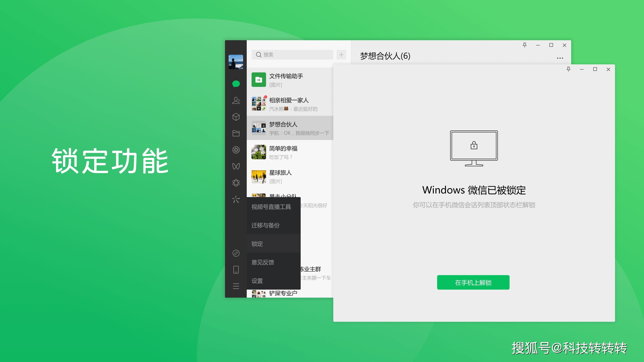Click the 简单的幸福 flower avatar
The image size is (644, 362).
[258, 152]
